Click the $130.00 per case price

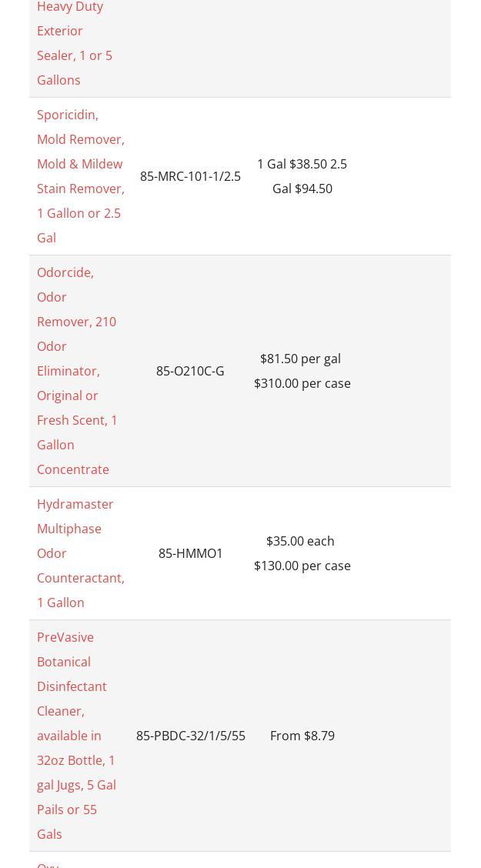click(x=302, y=565)
